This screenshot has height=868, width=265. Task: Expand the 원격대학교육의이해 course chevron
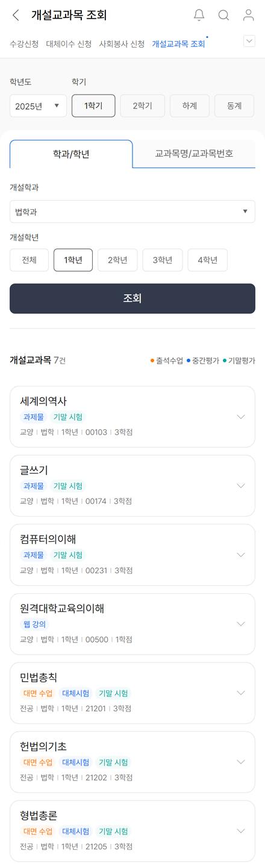pos(241,624)
